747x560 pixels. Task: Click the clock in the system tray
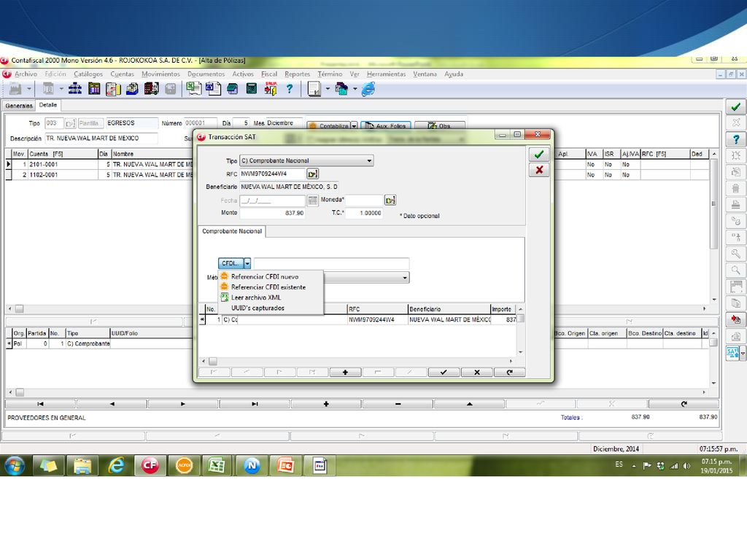tap(716, 466)
